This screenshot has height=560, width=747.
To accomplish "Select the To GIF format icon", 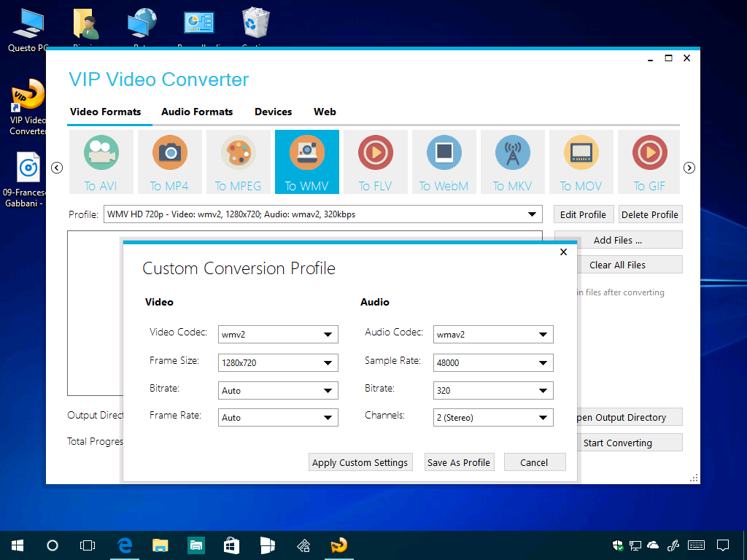I will [649, 162].
